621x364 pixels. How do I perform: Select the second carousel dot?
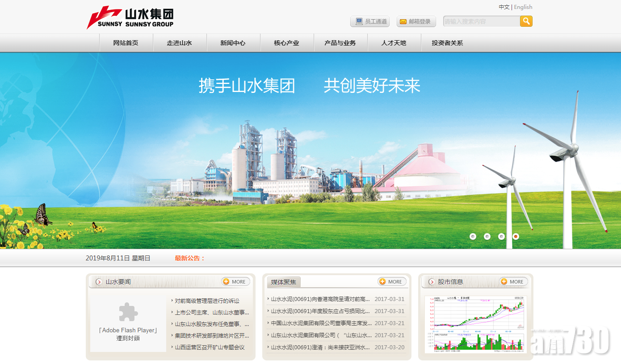tap(487, 236)
